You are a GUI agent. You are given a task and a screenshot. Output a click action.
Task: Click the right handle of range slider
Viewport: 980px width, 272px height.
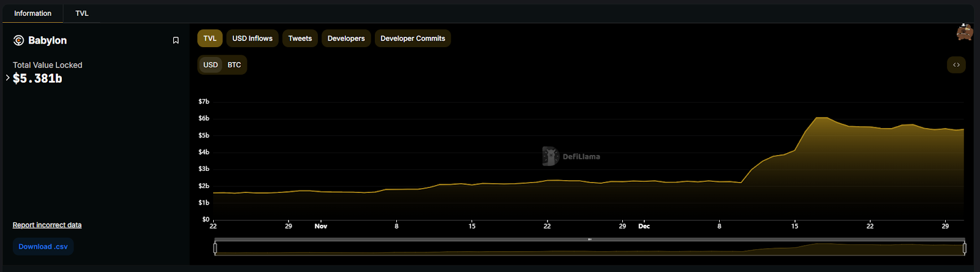click(965, 248)
